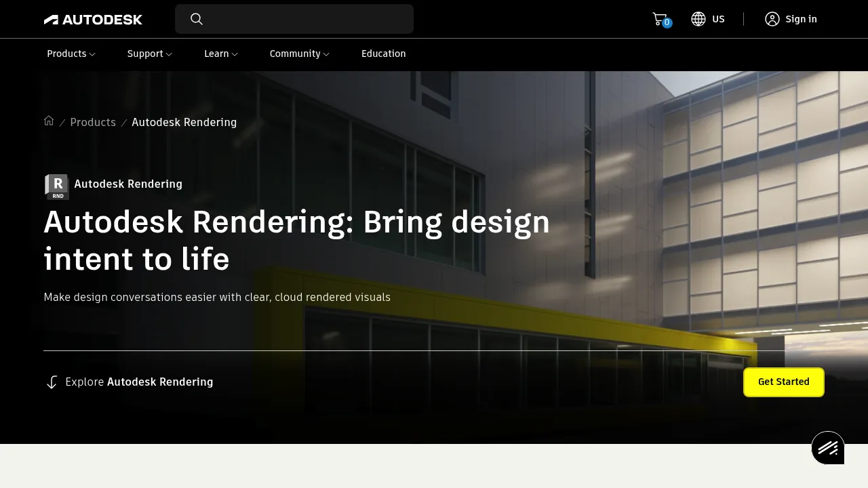Focus the search input field

point(294,19)
